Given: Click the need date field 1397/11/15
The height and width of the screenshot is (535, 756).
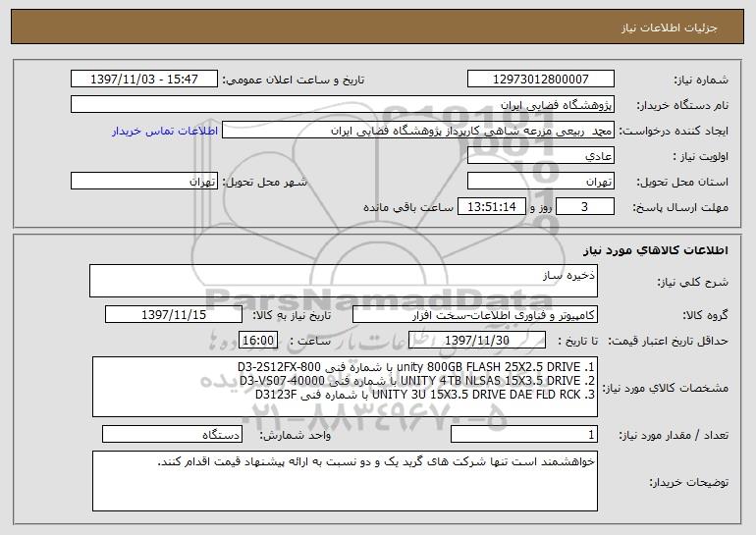Looking at the screenshot, I should [x=174, y=315].
